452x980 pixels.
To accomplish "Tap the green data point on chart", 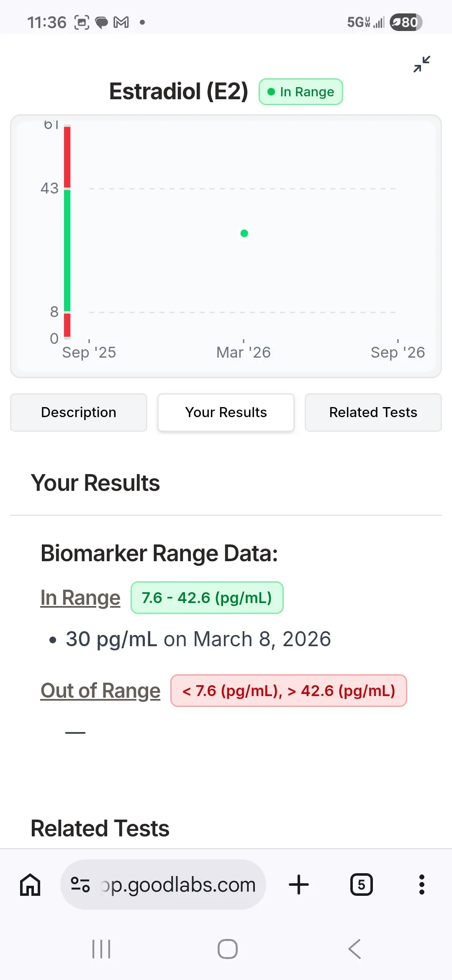I will pyautogui.click(x=244, y=233).
